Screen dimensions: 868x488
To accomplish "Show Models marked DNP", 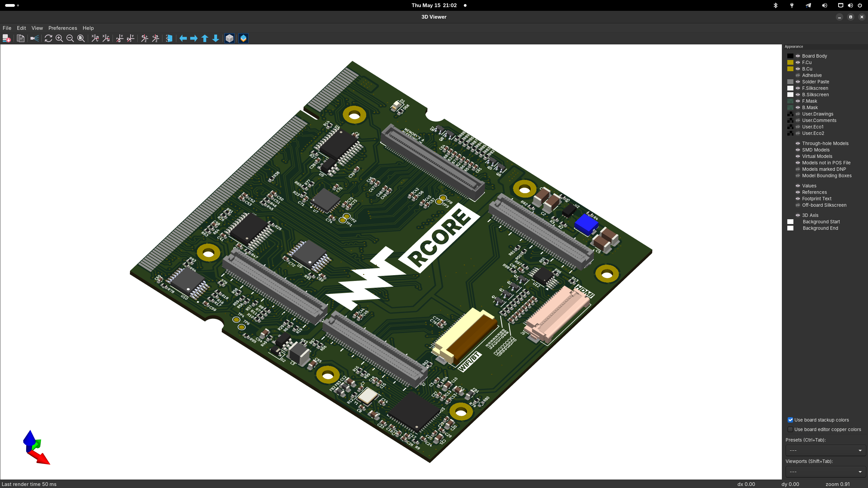I will pyautogui.click(x=798, y=169).
